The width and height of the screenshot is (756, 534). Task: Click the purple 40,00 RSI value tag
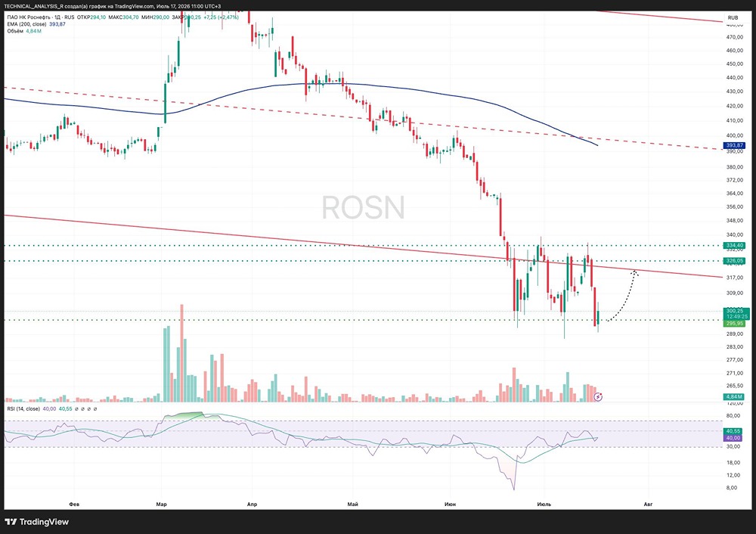click(733, 438)
